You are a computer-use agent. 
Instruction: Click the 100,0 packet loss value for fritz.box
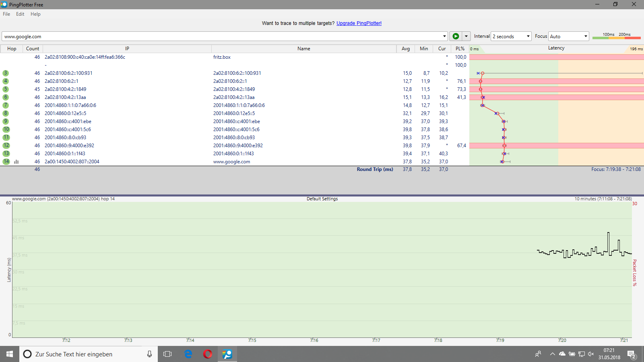coord(460,57)
